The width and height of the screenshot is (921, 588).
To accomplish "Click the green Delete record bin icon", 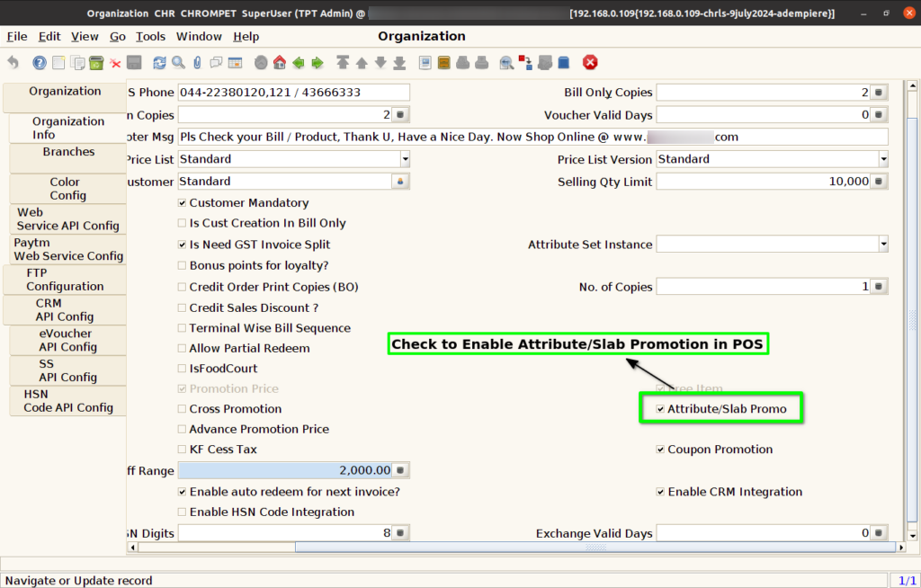I will point(96,62).
